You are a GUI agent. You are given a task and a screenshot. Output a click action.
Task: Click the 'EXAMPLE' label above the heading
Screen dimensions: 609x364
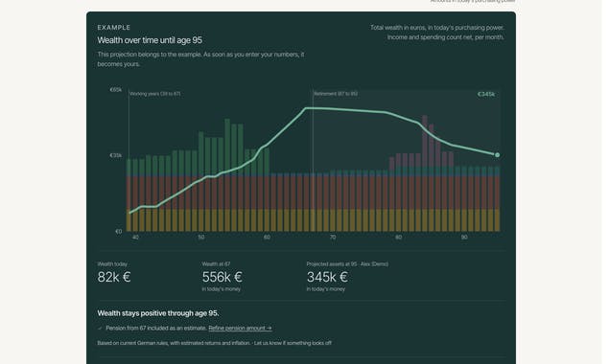click(114, 28)
